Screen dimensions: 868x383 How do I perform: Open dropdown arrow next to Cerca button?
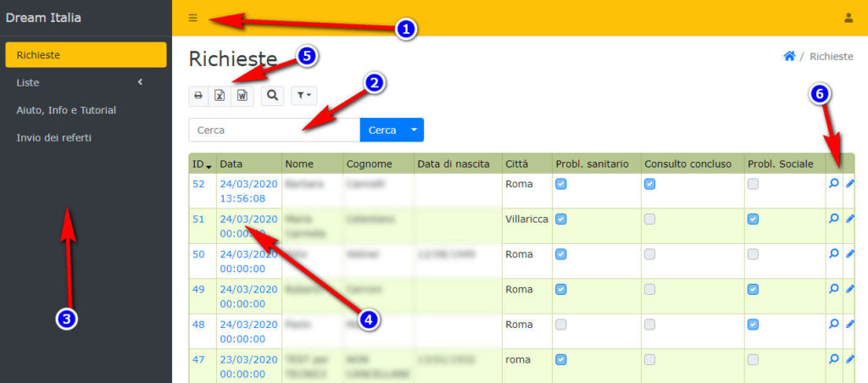[414, 130]
